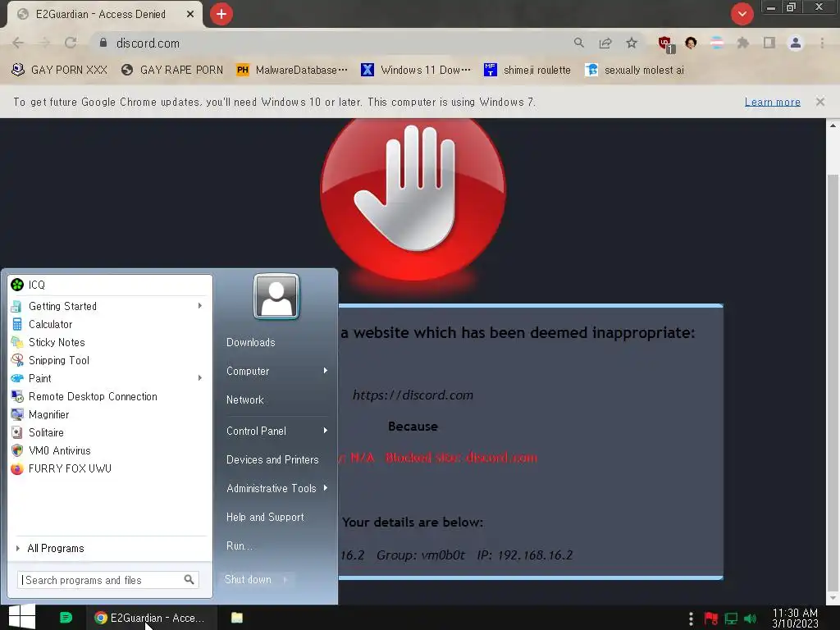Click the page scrollbar thumb
Viewport: 840px width, 630px height.
833,381
